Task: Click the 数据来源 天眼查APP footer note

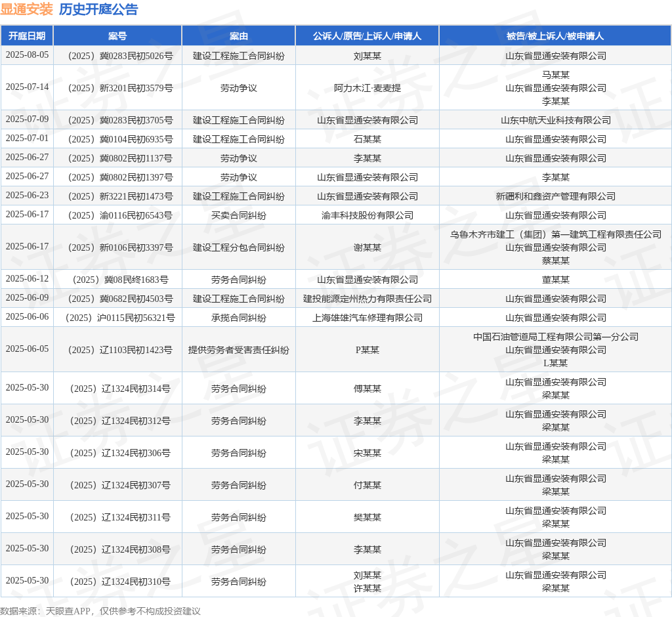Action: [100, 611]
